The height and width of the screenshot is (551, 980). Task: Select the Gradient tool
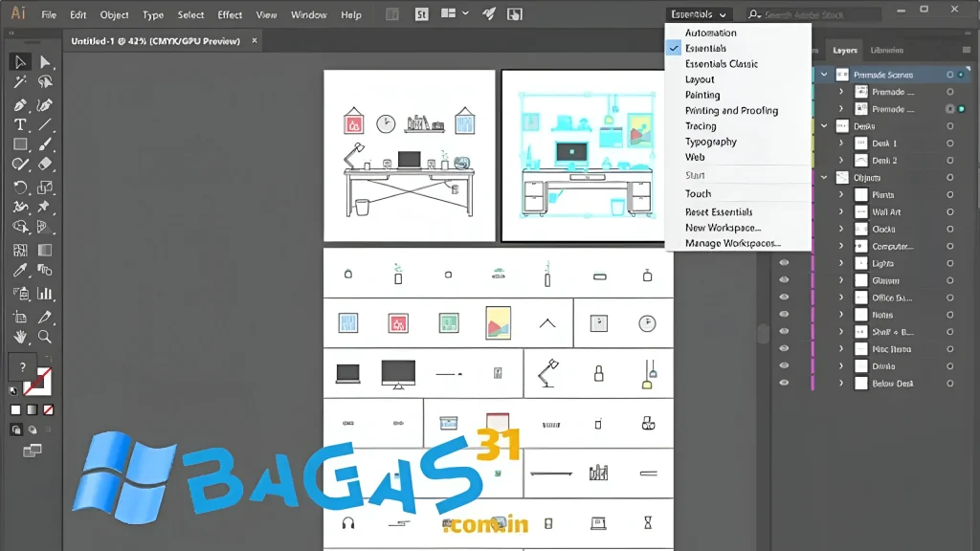44,250
